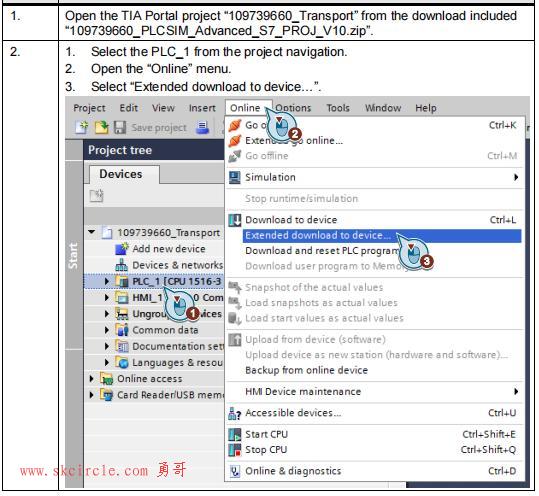Click the Save project disk icon

tap(120, 128)
